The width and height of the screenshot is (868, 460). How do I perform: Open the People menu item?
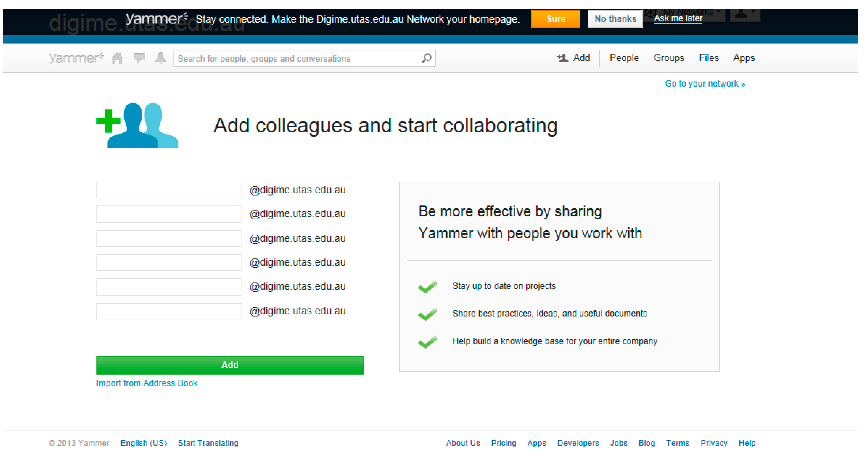tap(624, 58)
